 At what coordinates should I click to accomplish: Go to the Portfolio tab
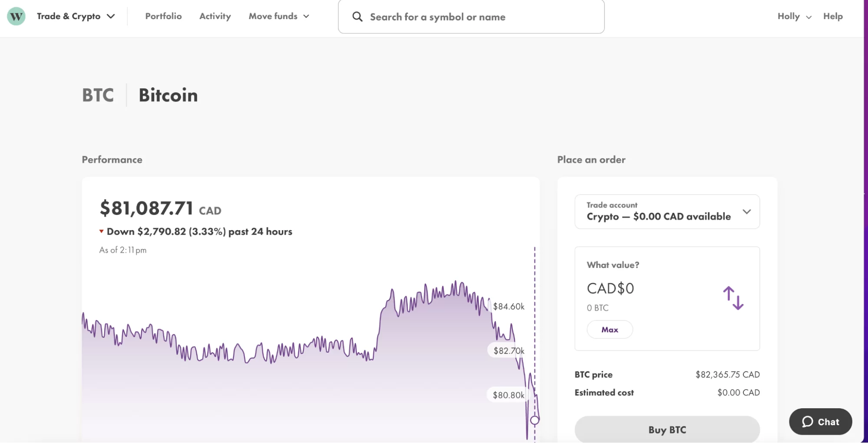163,17
